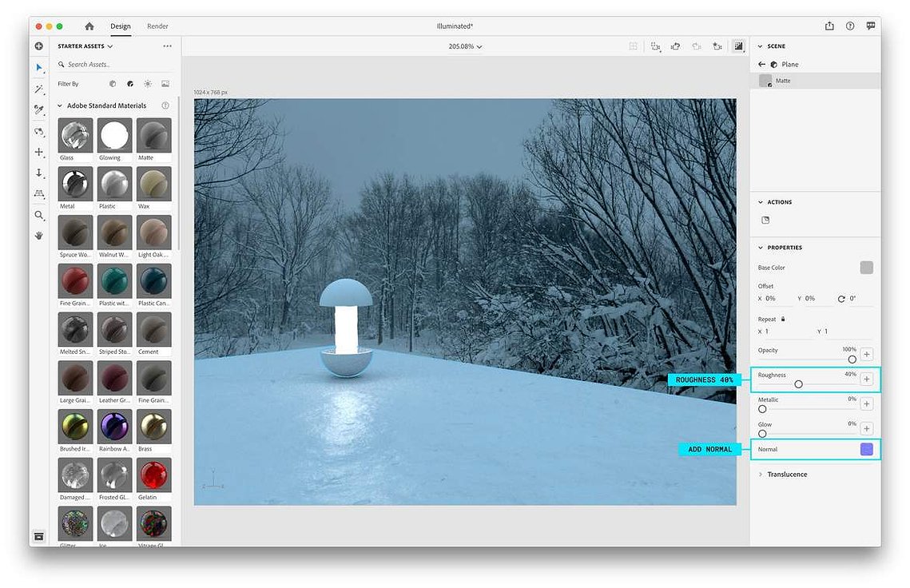Click the Opacity slider handle
This screenshot has height=588, width=910.
[x=852, y=360]
